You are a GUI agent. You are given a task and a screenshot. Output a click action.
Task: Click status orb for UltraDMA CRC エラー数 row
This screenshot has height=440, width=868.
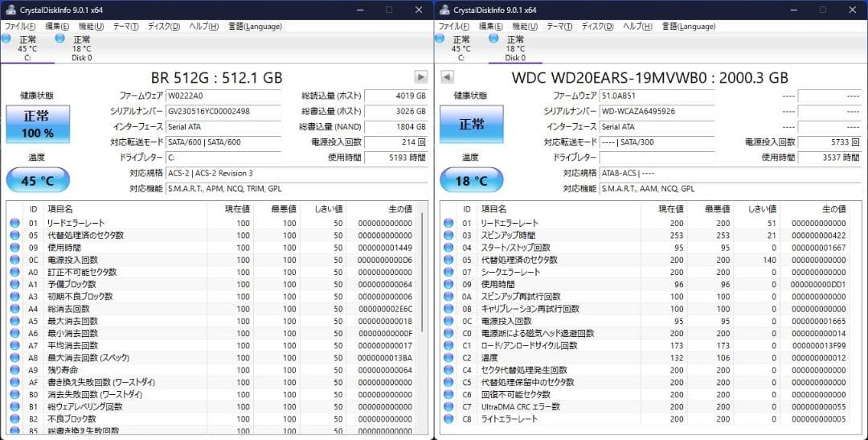[448, 407]
